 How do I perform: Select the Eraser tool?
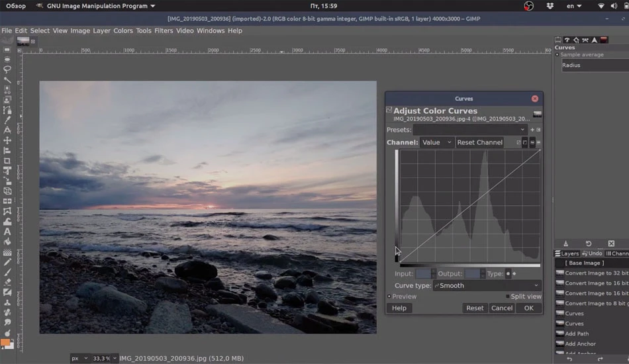point(7,282)
